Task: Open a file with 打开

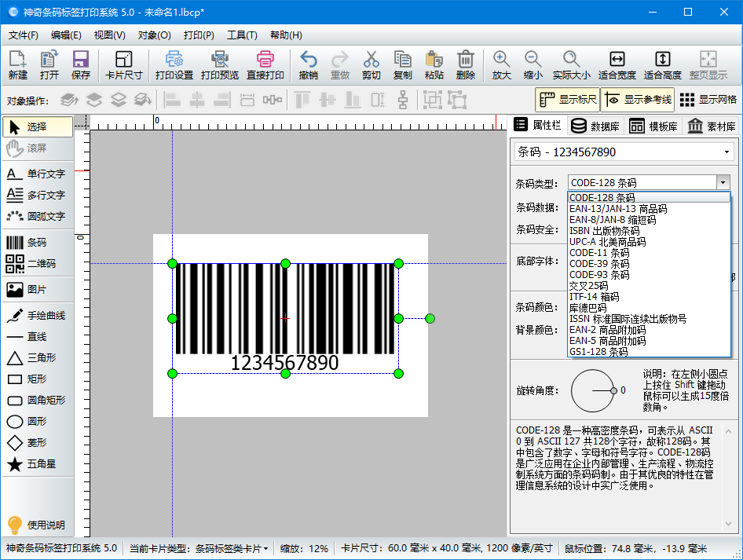Action: [x=49, y=65]
